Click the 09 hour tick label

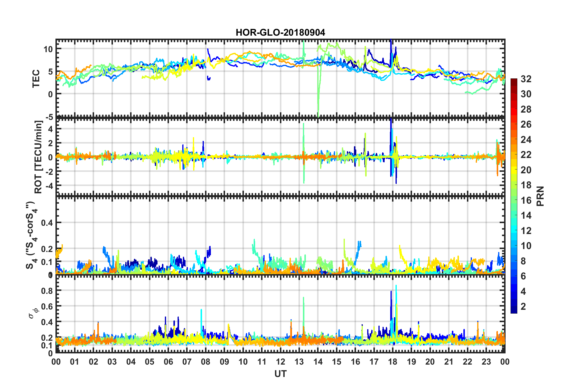[224, 361]
